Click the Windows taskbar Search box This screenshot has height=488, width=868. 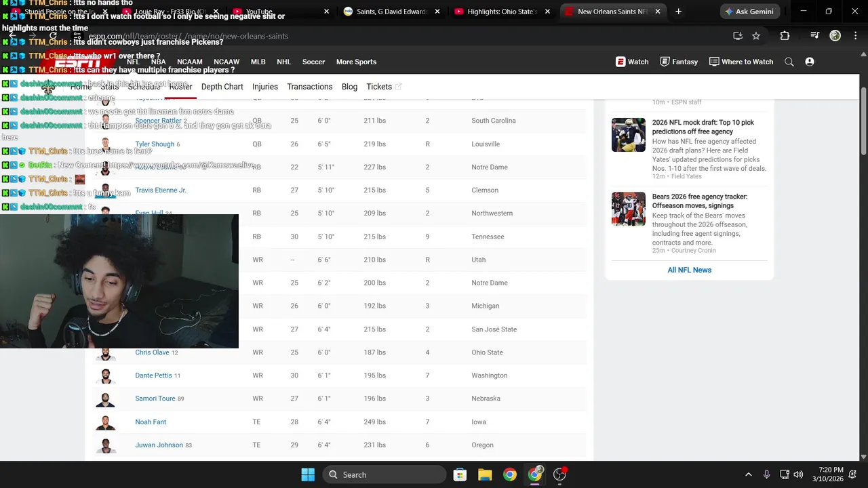pyautogui.click(x=384, y=474)
